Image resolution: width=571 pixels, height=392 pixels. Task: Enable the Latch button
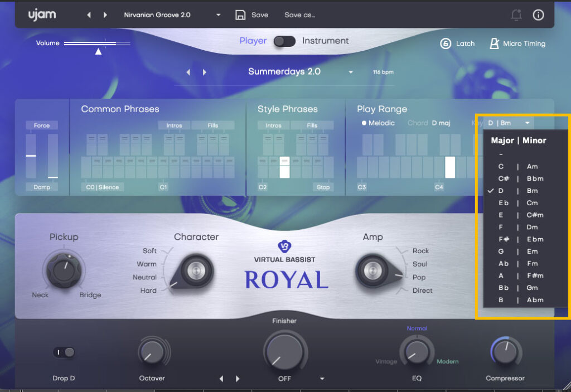457,43
